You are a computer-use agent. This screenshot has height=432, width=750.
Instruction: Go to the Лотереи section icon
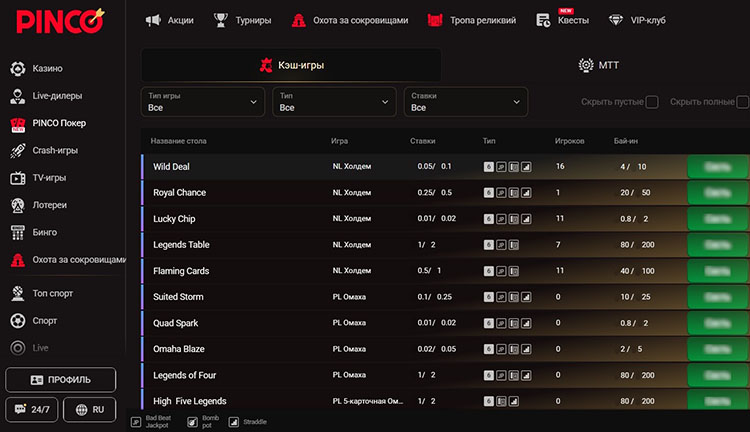(18, 205)
